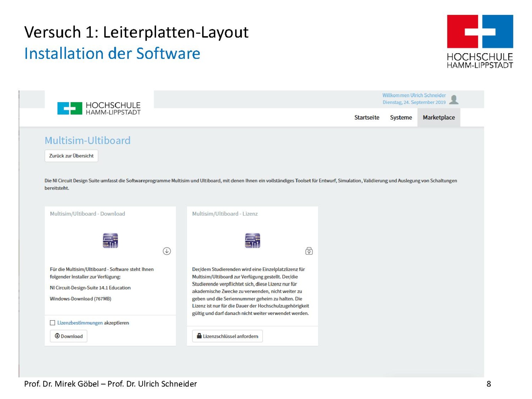
Task: Request key via Lizenzschlüssel anfordern button
Action: click(227, 336)
